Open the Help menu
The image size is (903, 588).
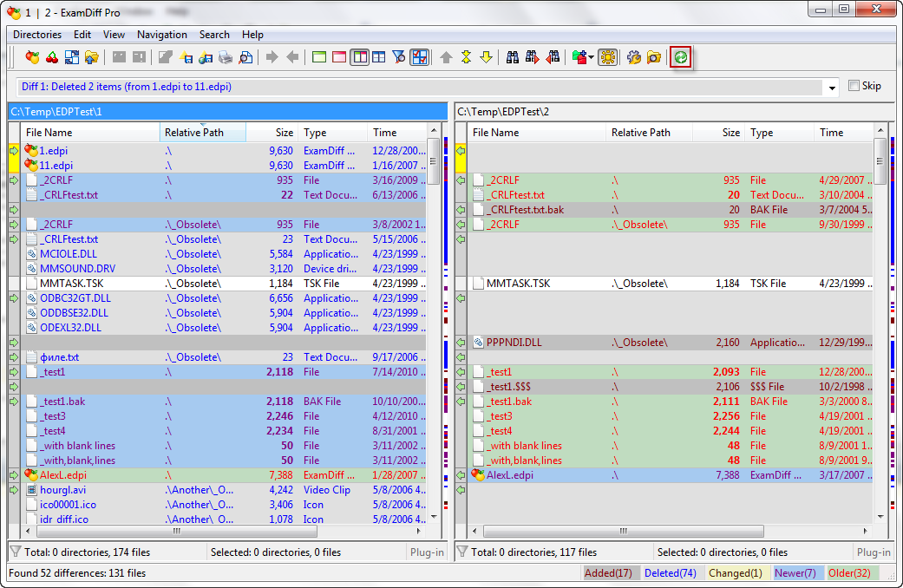pos(252,35)
